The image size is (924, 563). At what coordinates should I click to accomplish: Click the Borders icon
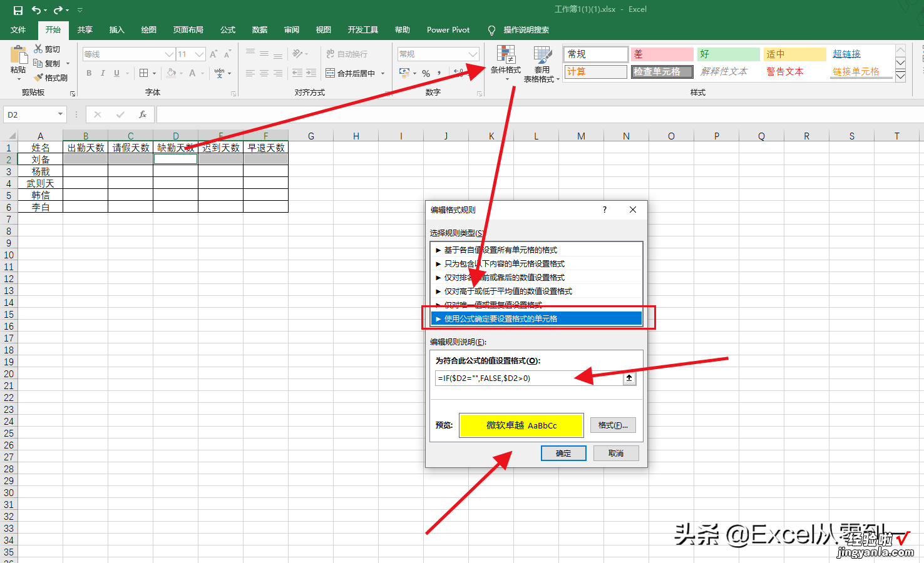(144, 73)
